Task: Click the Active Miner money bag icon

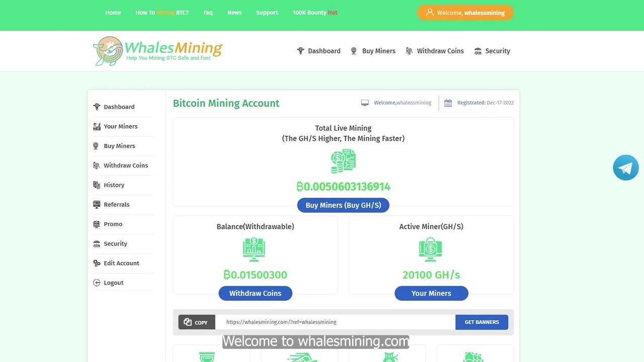Action: pos(430,249)
